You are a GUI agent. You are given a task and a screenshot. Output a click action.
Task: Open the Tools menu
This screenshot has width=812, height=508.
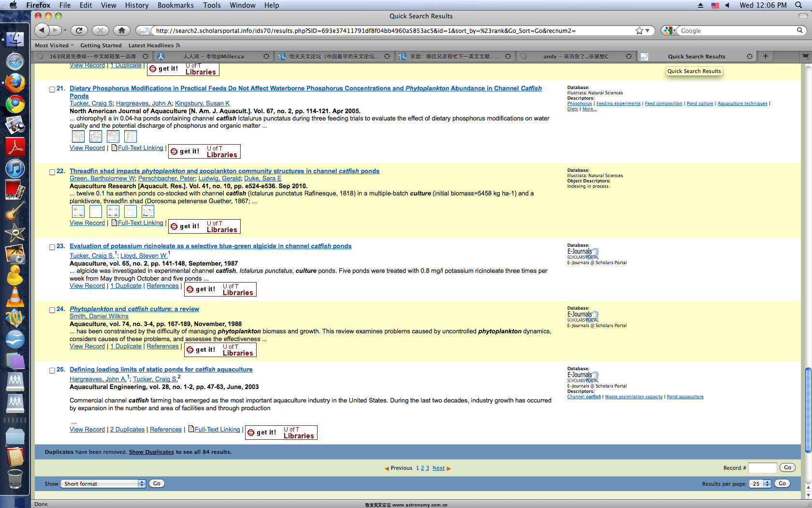pos(212,5)
